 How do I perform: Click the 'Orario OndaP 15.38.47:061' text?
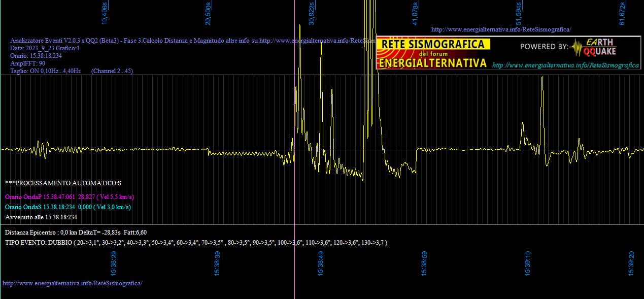point(40,196)
